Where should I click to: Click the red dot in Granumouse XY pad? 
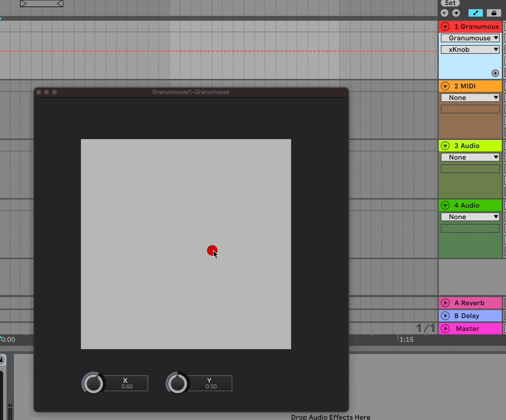pos(212,250)
